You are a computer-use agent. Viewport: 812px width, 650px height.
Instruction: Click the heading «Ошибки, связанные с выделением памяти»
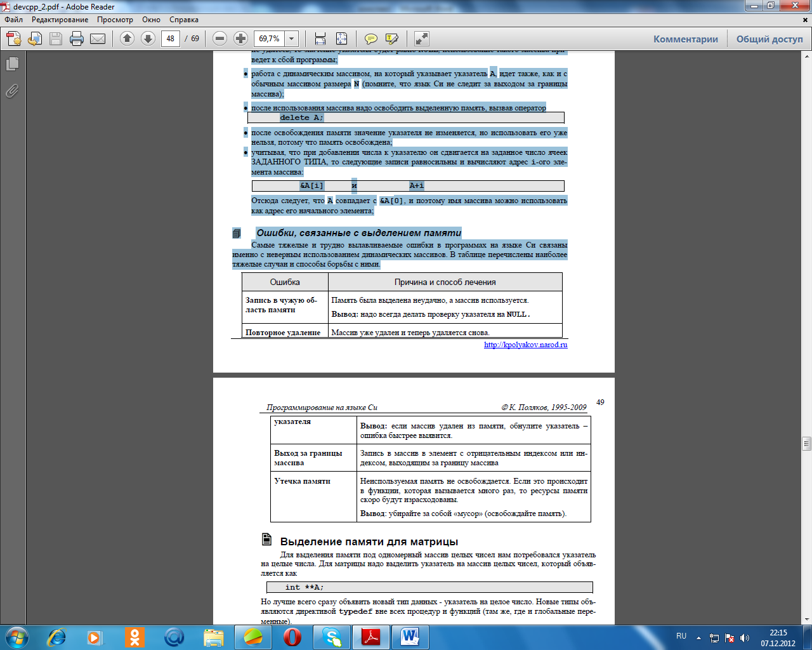point(358,233)
